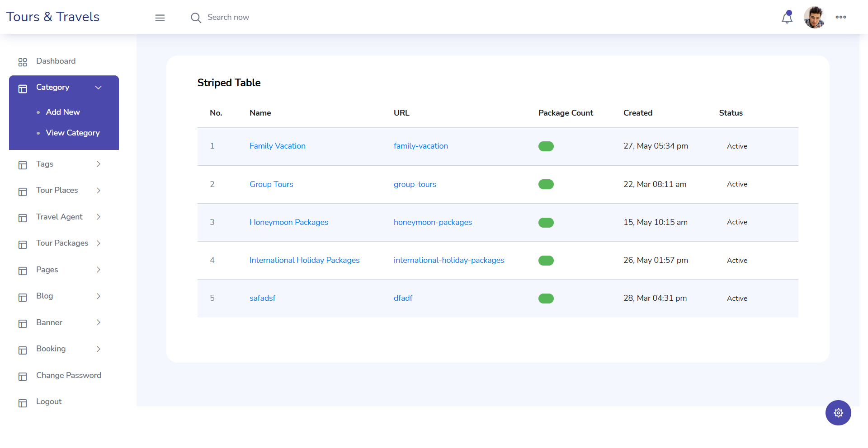Expand the Booking submenu chevron
The height and width of the screenshot is (448, 868).
[98, 349]
